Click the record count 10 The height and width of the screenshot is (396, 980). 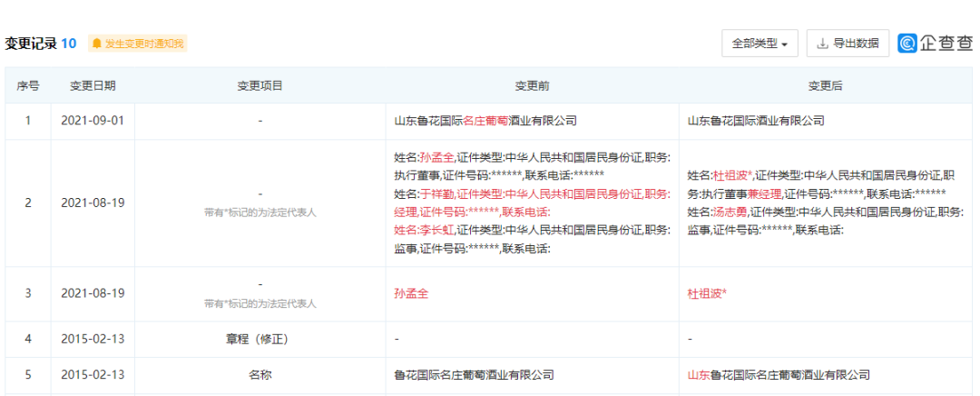coord(69,44)
